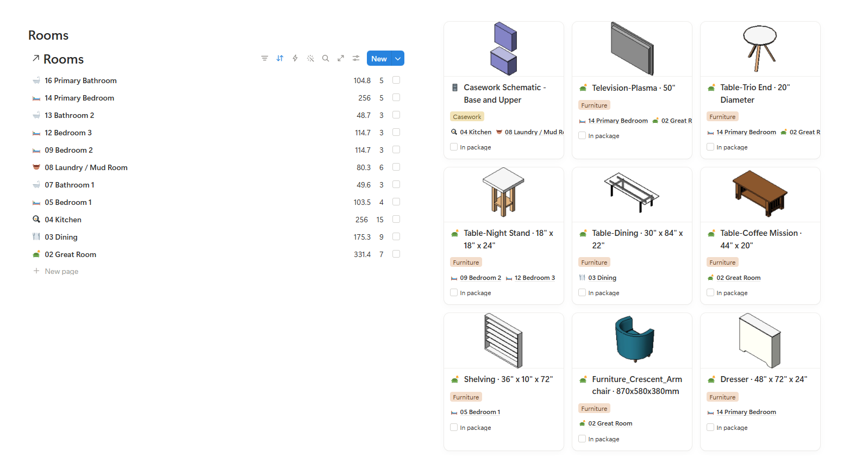868x475 pixels.
Task: Click the sparkle AI icon in toolbar
Action: click(x=310, y=58)
